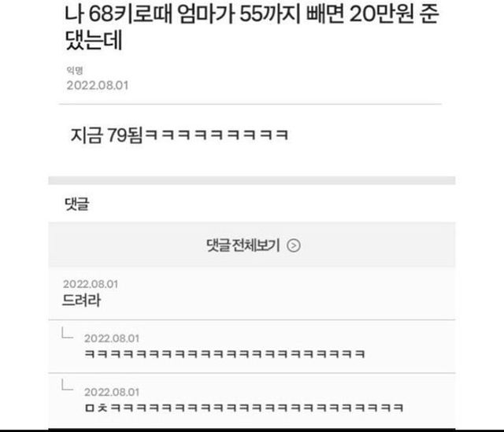Click the post title starting with 나 68키로때
Viewport: 504px width, 432px height.
click(x=252, y=28)
